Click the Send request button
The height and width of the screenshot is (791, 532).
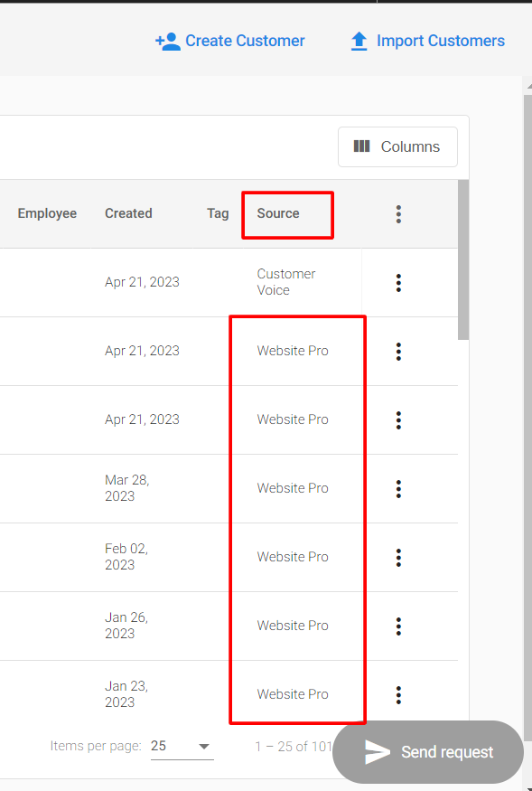pyautogui.click(x=428, y=751)
